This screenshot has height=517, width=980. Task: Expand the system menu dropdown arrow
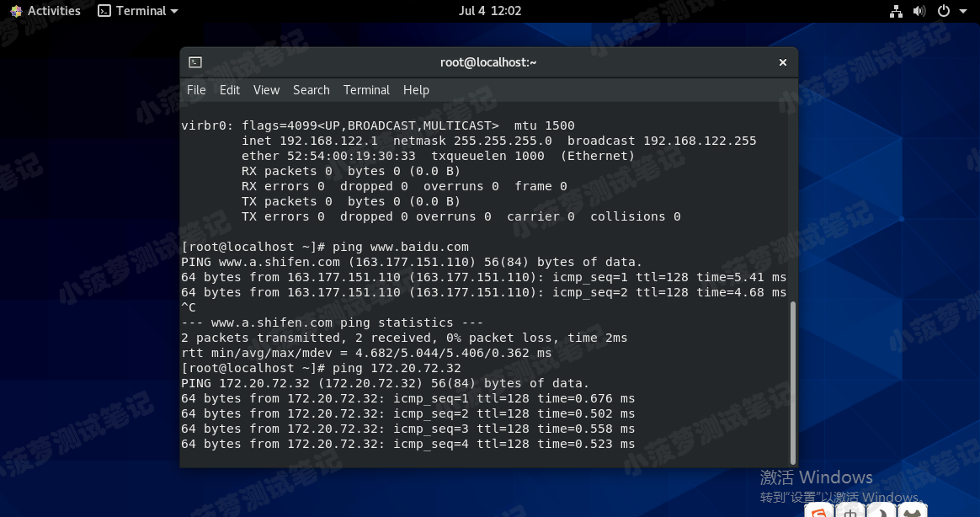pos(963,12)
